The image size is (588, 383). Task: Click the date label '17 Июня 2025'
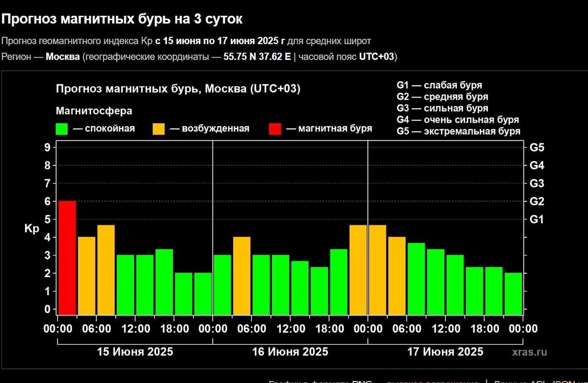445,352
